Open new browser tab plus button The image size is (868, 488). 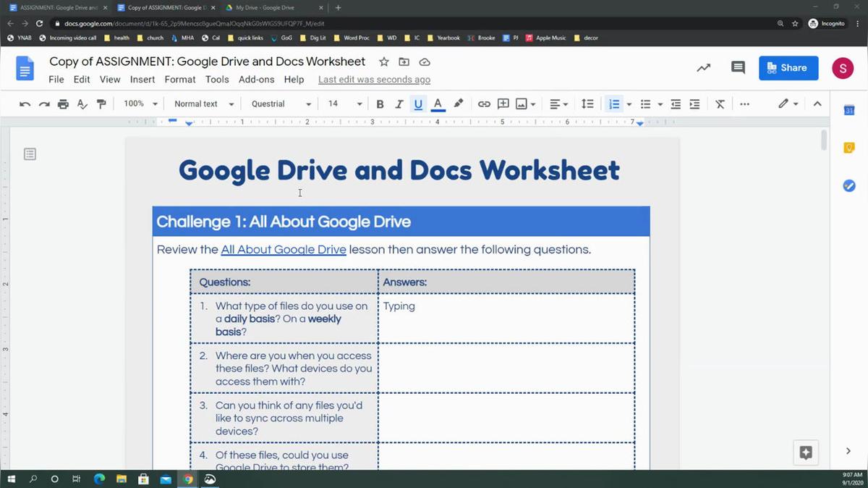(x=339, y=7)
